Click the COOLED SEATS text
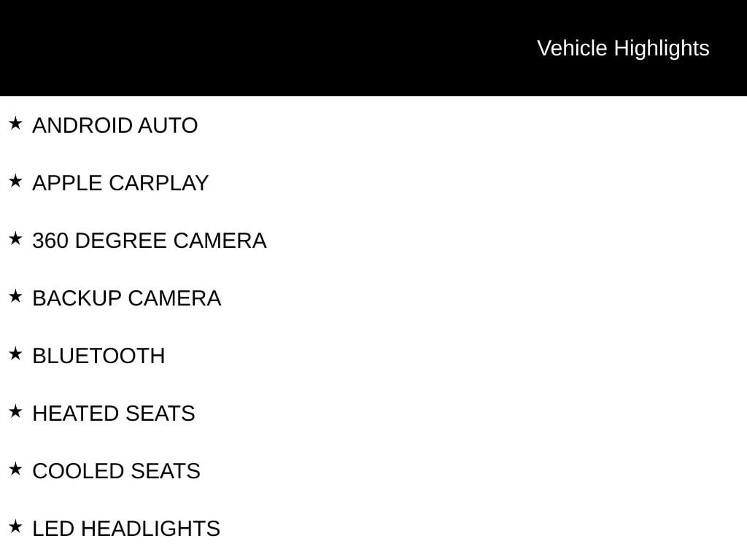 tap(116, 471)
